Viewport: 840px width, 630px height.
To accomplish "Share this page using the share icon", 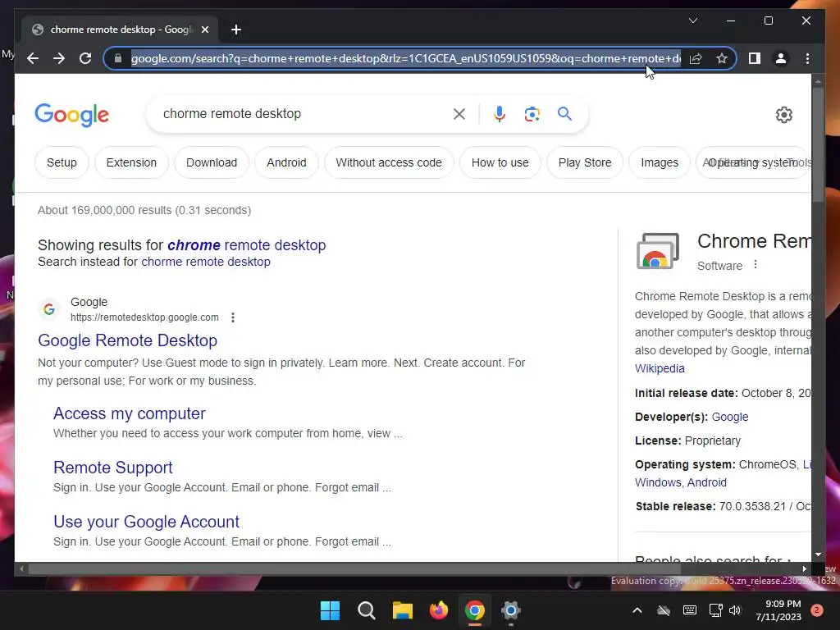I will pos(696,58).
